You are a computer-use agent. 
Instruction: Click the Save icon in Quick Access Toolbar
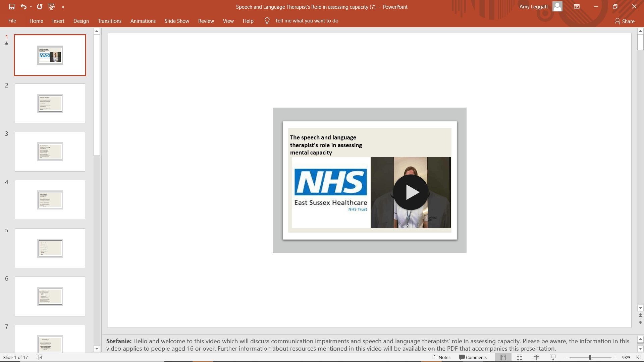pyautogui.click(x=12, y=7)
